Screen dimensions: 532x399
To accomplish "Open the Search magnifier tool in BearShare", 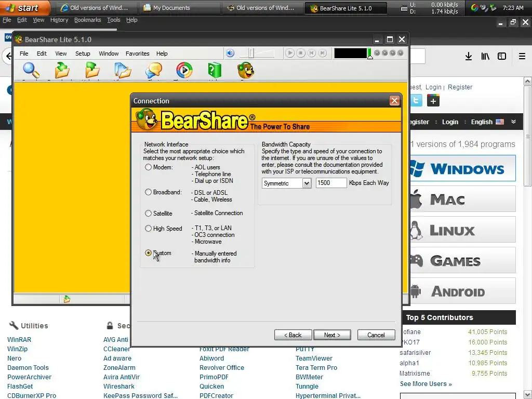I will click(31, 70).
